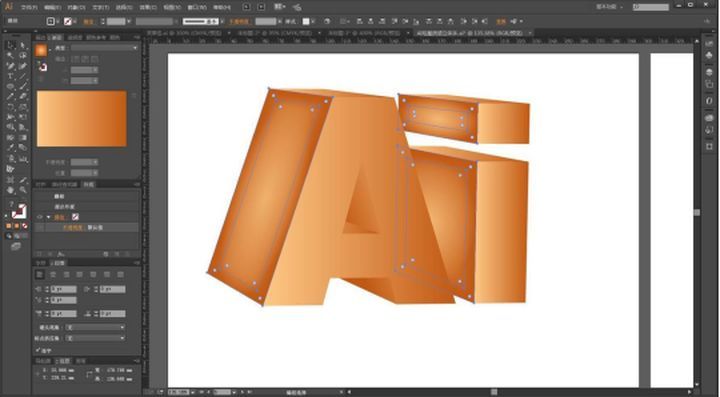Select the Eyedropper tool
This screenshot has width=720, height=397.
(11, 148)
